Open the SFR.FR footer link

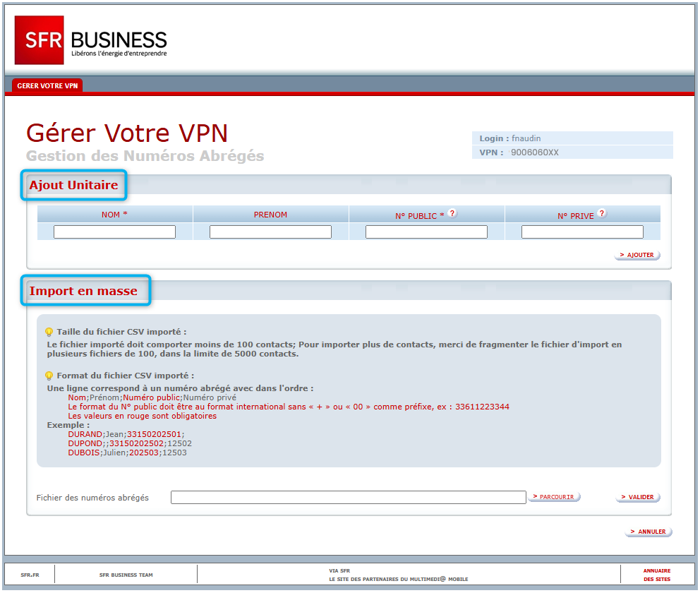coord(30,575)
